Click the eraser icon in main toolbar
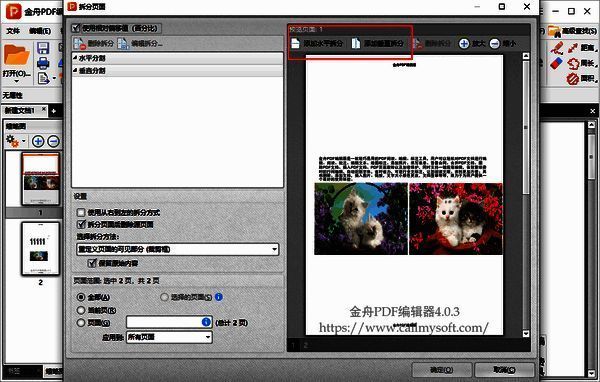Image resolution: width=600 pixels, height=382 pixels. 557,63
